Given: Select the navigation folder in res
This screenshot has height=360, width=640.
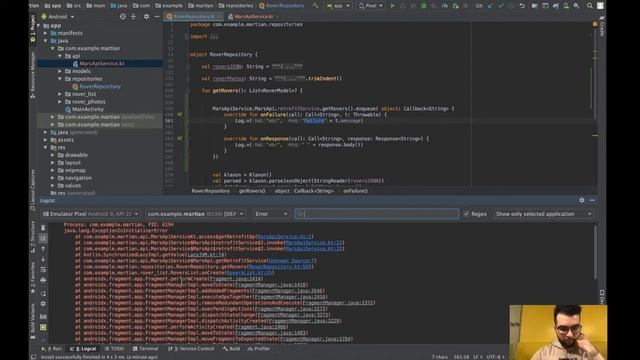Looking at the screenshot, I should (78, 178).
